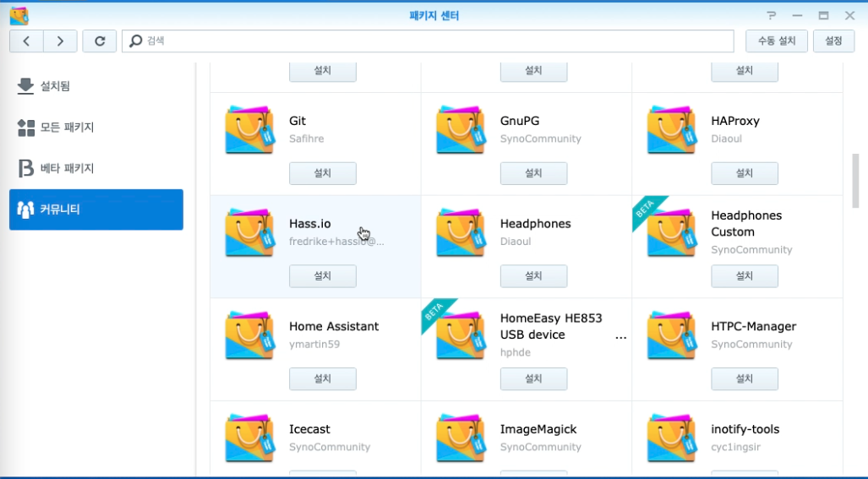Open the Git package icon
This screenshot has width=868, height=479.
(x=249, y=130)
